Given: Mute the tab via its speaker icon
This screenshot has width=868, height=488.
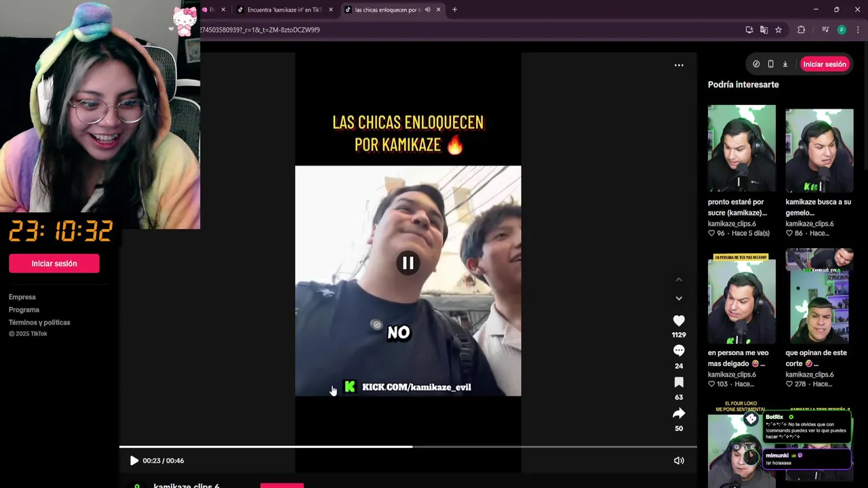Looking at the screenshot, I should (427, 9).
